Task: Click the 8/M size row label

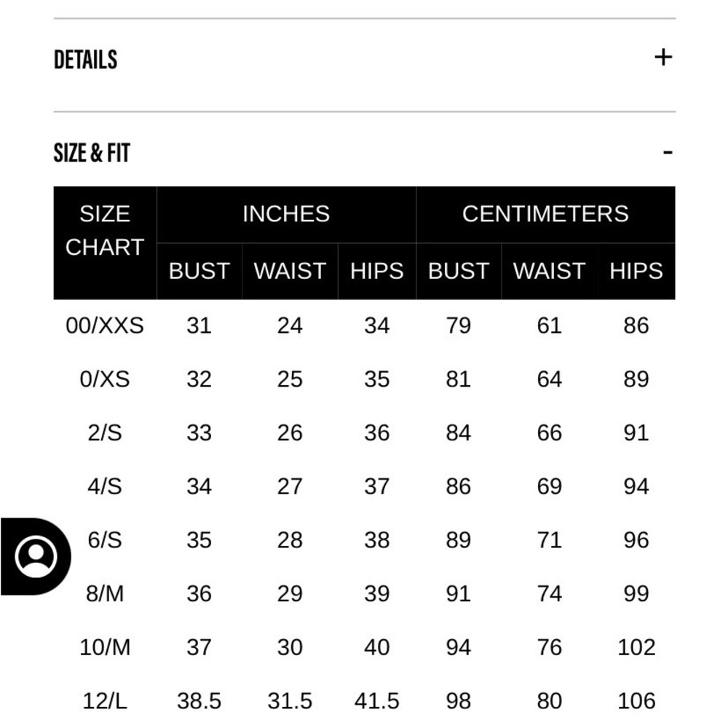Action: pos(105,594)
